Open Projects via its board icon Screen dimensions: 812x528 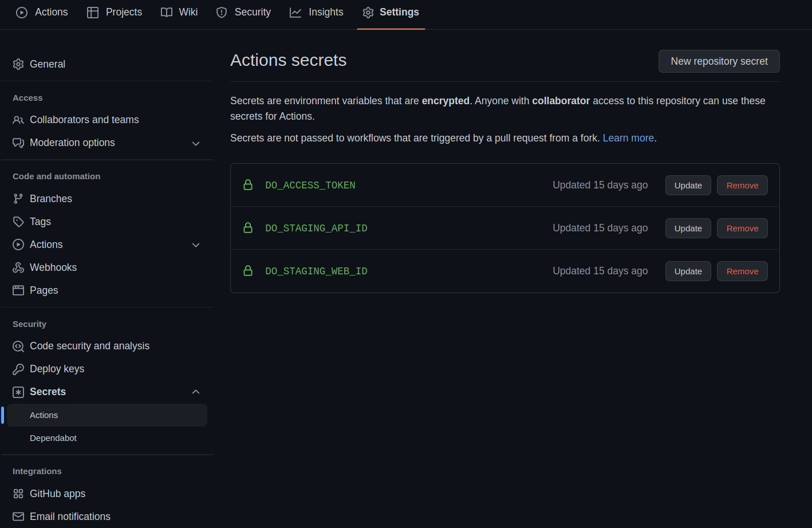pyautogui.click(x=92, y=12)
